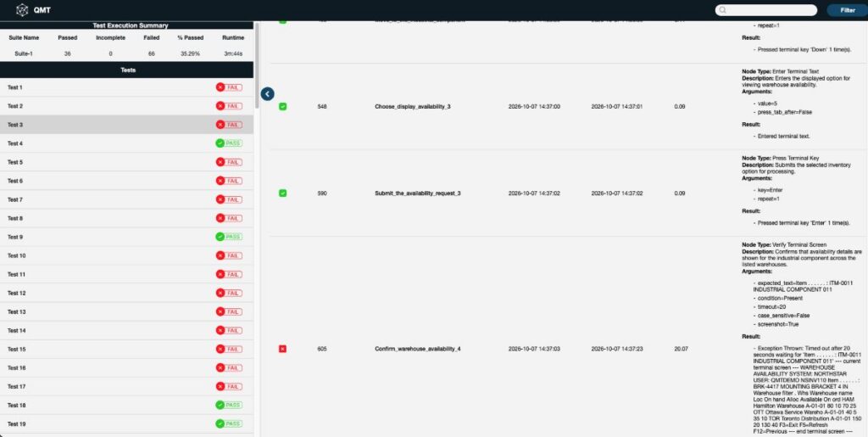Click the PASS badge on Test 4
The width and height of the screenshot is (868, 437).
coord(229,143)
